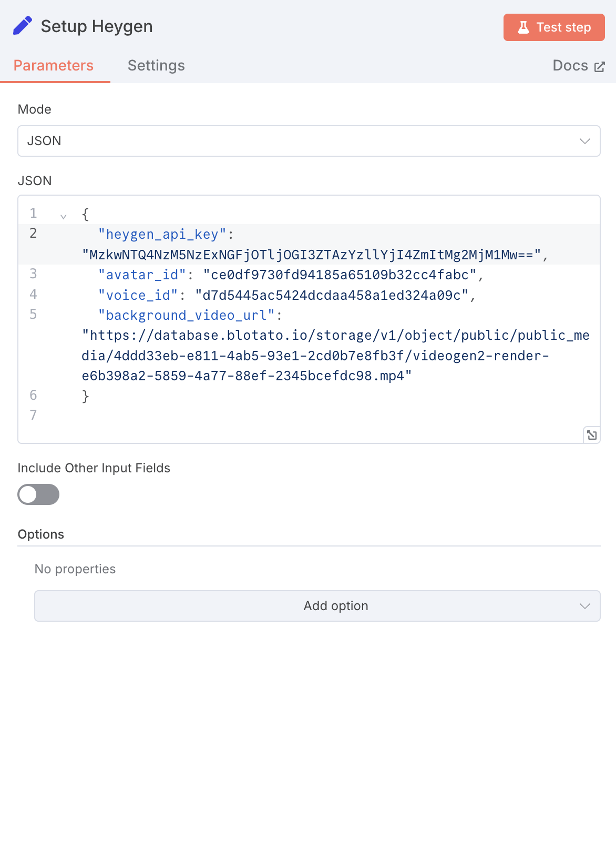Click the avatar_id value in JSON editor
Viewport: 616px width, 850px height.
pyautogui.click(x=340, y=275)
